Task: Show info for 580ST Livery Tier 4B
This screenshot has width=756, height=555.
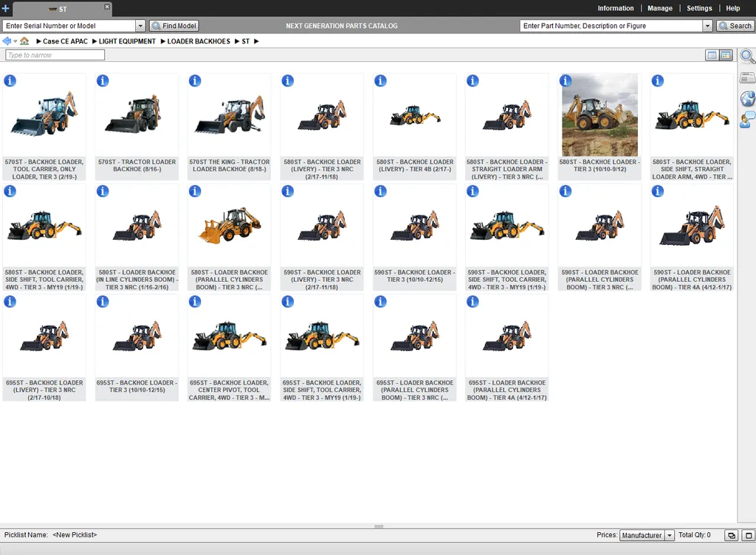Action: (x=380, y=80)
